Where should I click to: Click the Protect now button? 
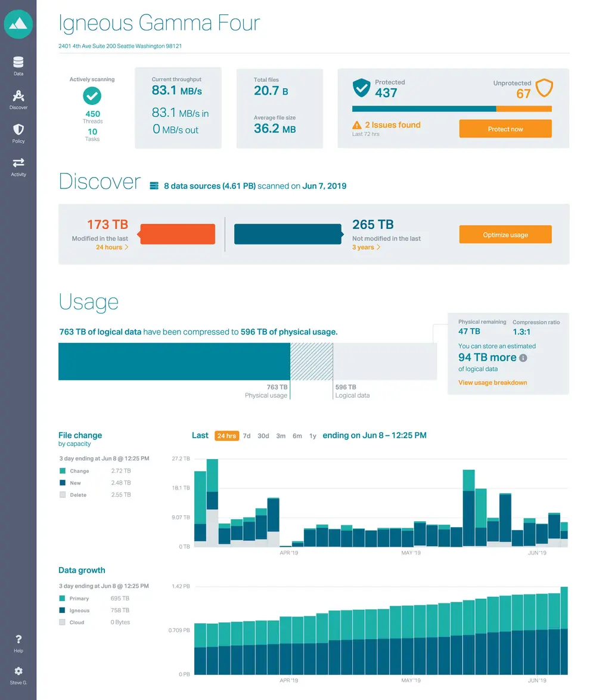(x=505, y=129)
